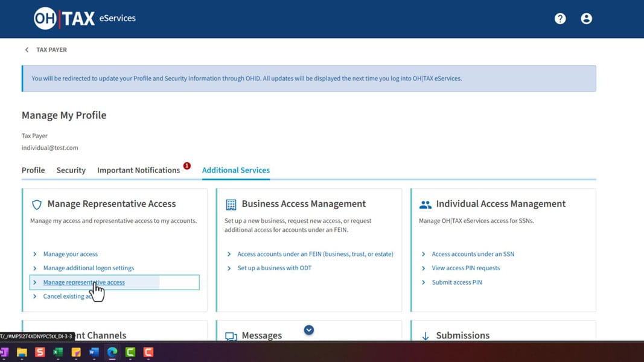
Task: Go back via TAX PAYER breadcrumb
Action: tap(51, 49)
